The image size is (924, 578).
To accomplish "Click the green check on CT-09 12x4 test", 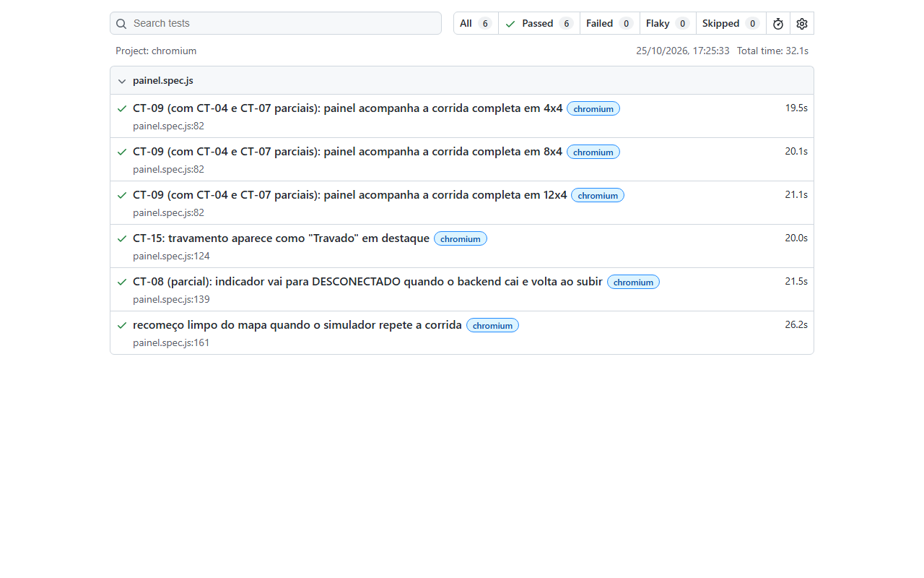I will point(122,195).
